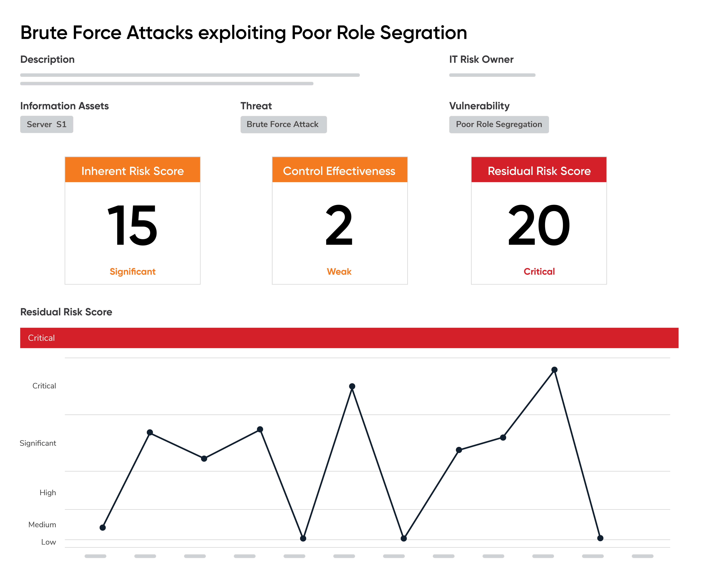This screenshot has width=703, height=588.
Task: Click the orange Significant rating label
Action: (x=133, y=271)
